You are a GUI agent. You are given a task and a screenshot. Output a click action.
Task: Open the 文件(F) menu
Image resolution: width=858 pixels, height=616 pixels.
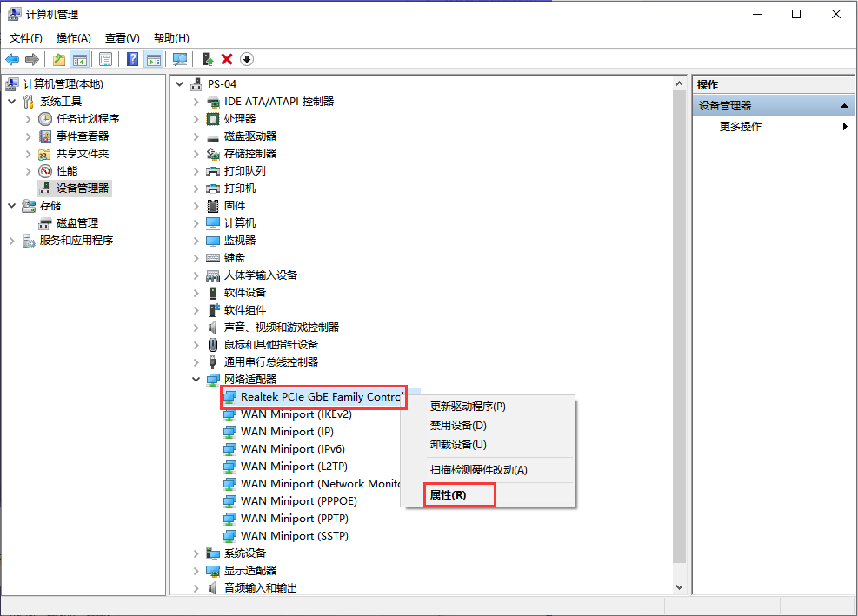point(26,37)
